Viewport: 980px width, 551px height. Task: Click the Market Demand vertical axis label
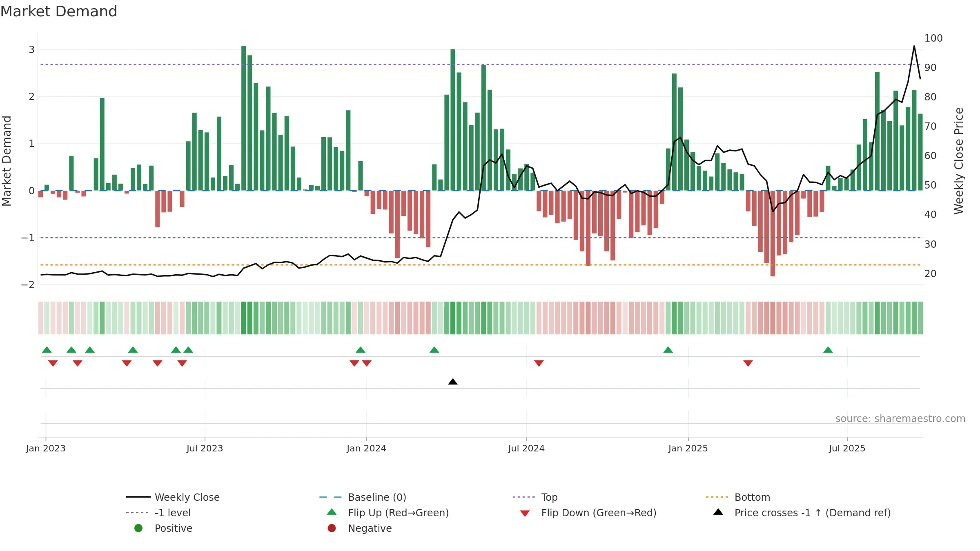[7, 161]
